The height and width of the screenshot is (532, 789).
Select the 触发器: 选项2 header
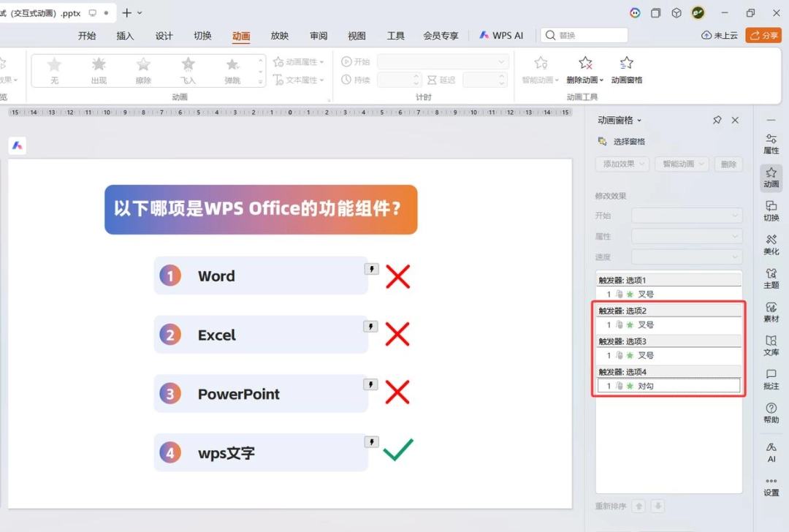668,311
